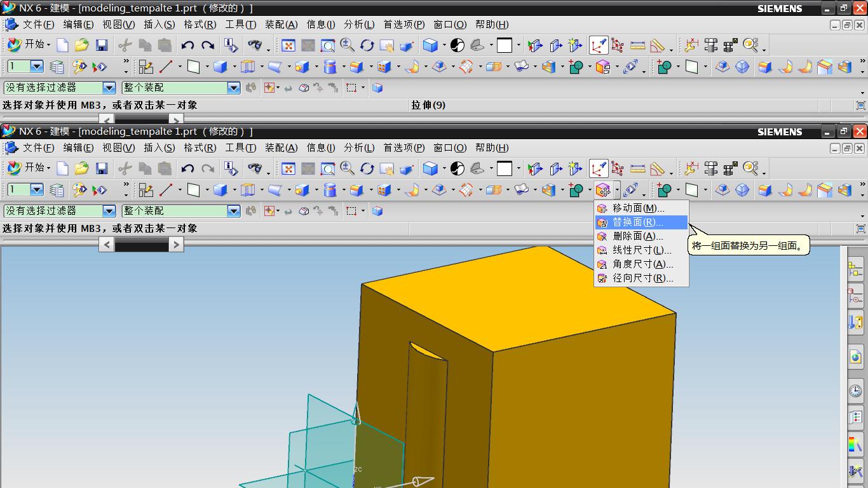Save the part using lower window's floppy icon
The width and height of the screenshot is (868, 488).
pyautogui.click(x=102, y=168)
